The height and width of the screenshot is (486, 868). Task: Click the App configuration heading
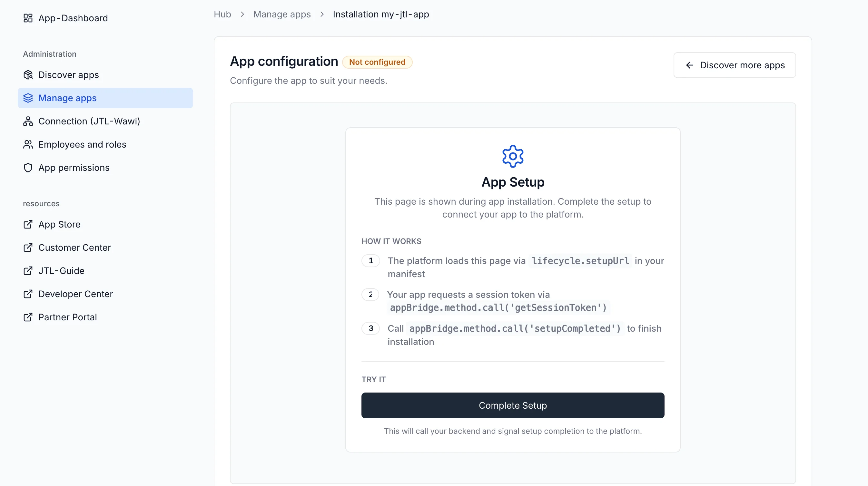(x=284, y=62)
